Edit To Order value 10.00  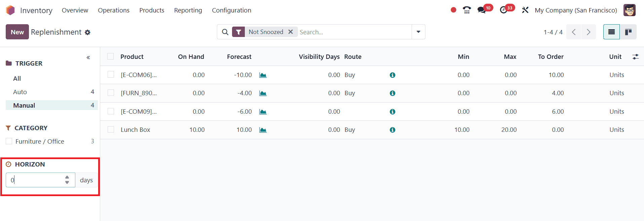tap(556, 75)
